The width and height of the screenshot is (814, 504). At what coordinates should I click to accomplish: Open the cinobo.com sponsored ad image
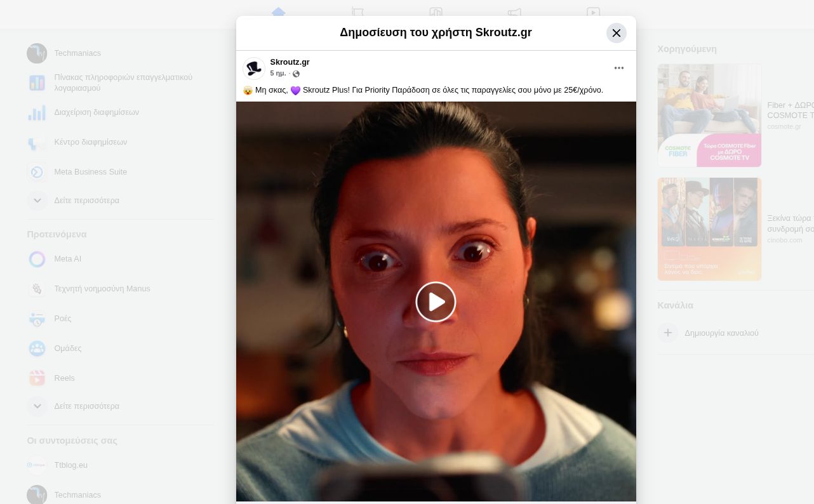pyautogui.click(x=709, y=229)
